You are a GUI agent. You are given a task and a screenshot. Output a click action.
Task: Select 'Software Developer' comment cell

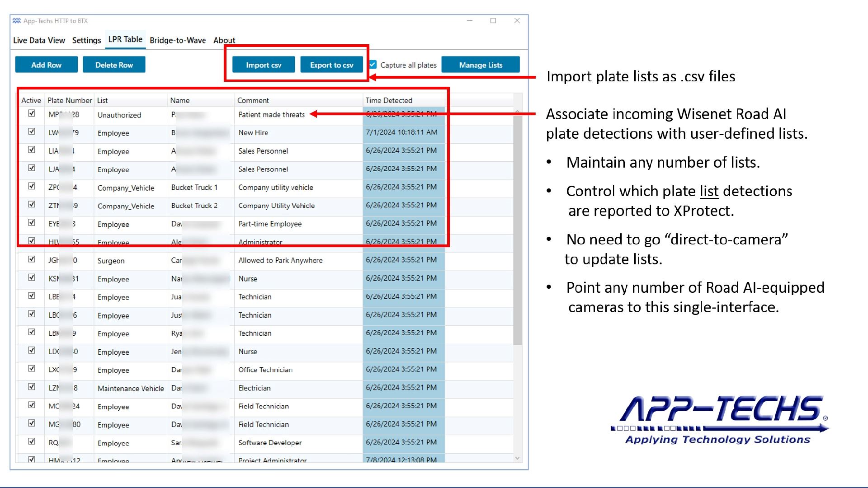298,443
